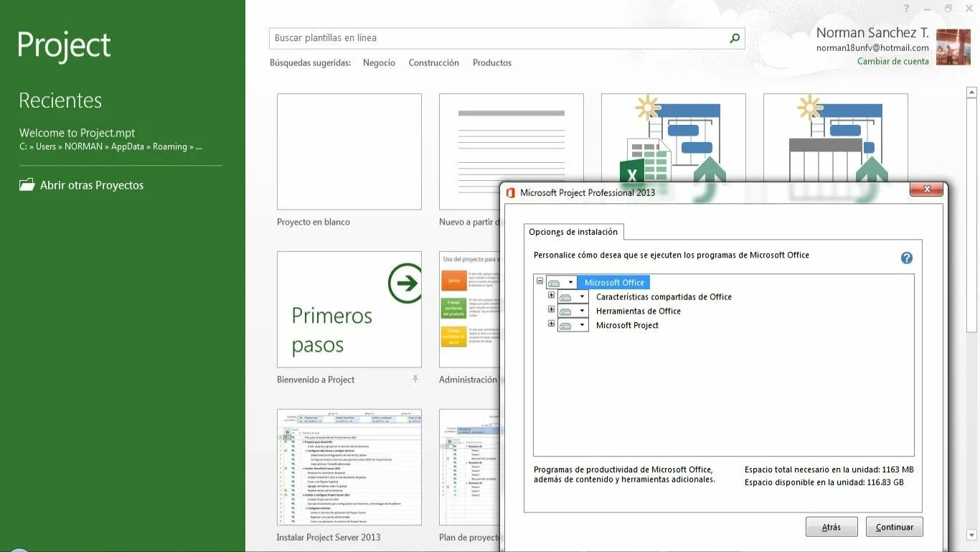Open the Project help question mark at top right
This screenshot has width=980, height=552.
pyautogui.click(x=907, y=8)
